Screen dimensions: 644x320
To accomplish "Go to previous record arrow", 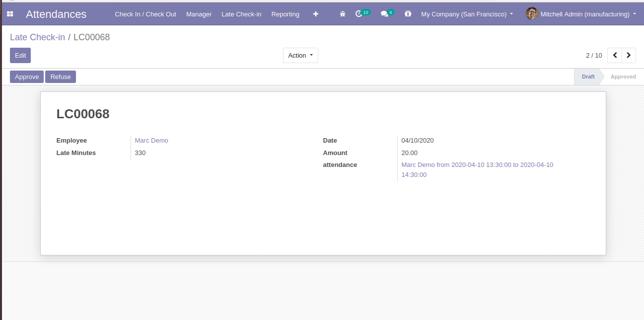I will (x=615, y=55).
